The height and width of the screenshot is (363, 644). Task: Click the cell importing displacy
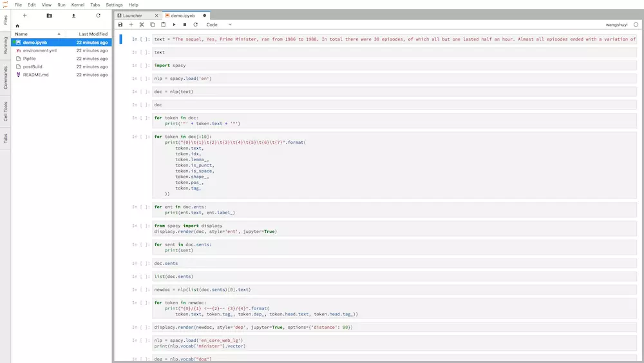(x=394, y=229)
